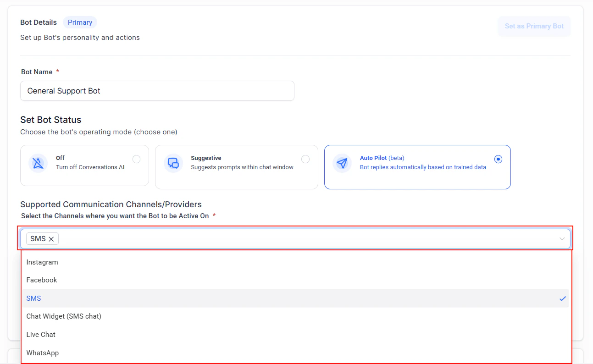593x364 pixels.
Task: Click the Suggestive chat bubbles icon
Action: pyautogui.click(x=173, y=163)
